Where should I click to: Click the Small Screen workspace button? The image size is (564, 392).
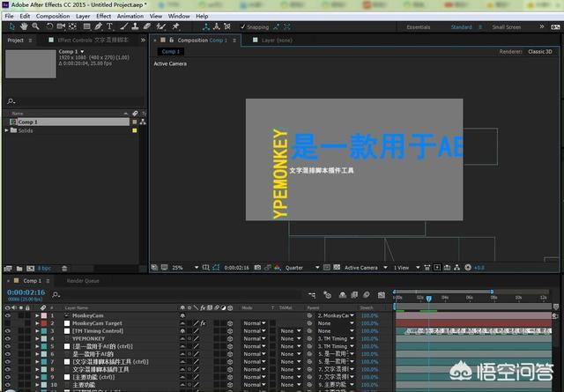click(506, 27)
